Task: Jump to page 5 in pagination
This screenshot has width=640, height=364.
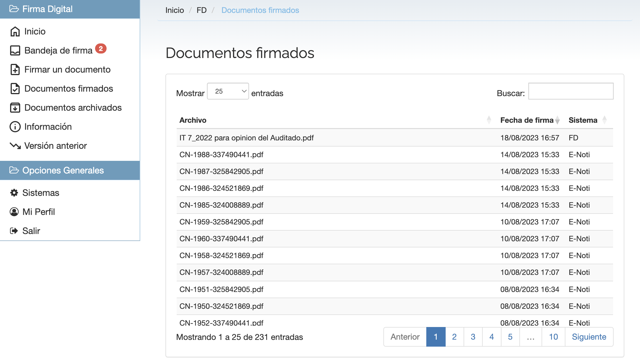Action: click(510, 337)
